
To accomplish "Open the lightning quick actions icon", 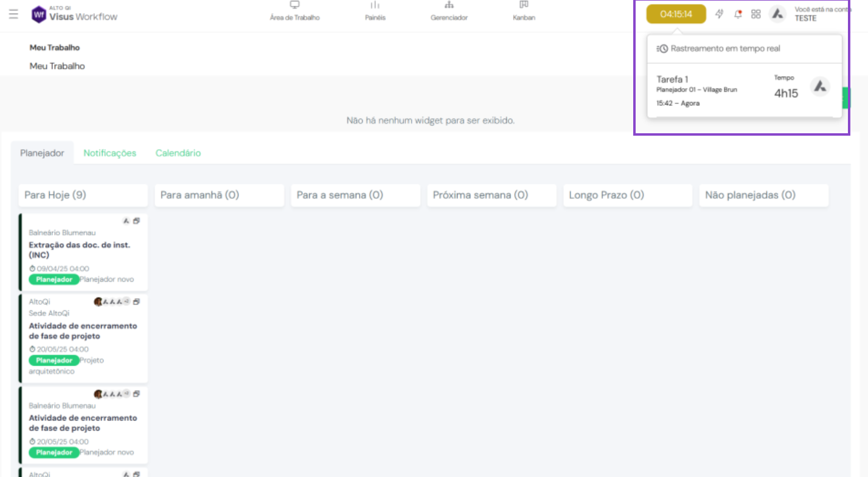I will (720, 14).
